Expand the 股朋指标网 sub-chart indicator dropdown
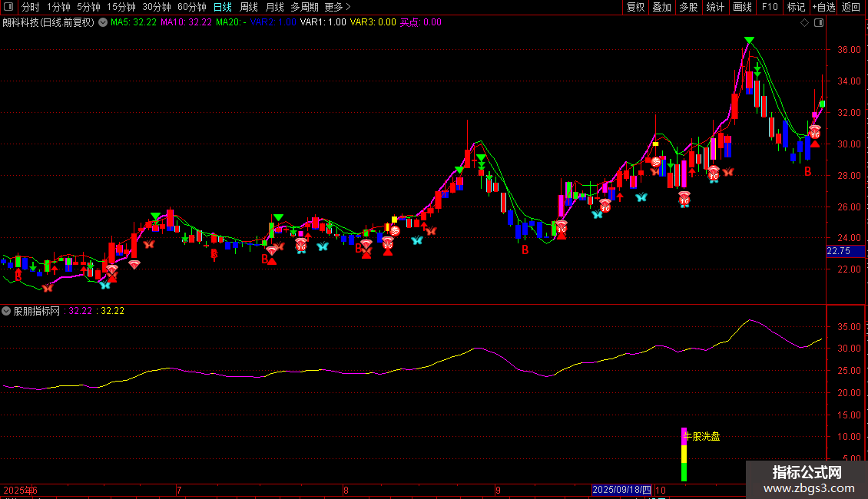The image size is (868, 499). (x=7, y=311)
